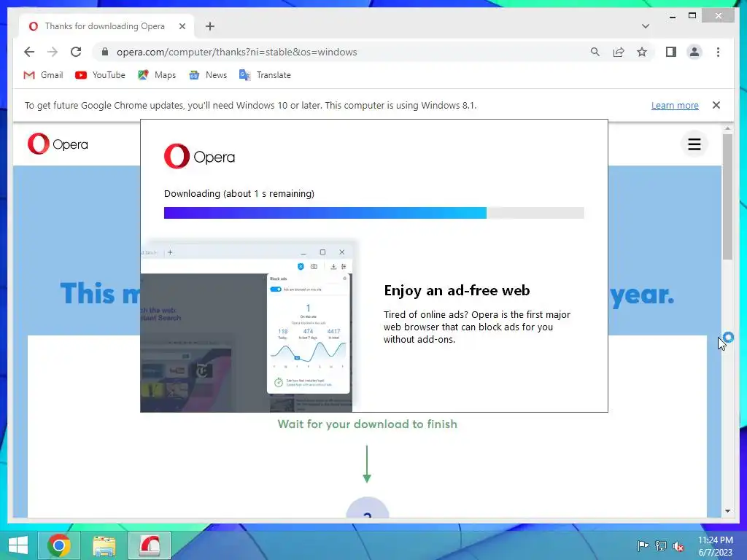This screenshot has width=747, height=560.
Task: Click the Chrome taskbar icon
Action: coord(58,545)
